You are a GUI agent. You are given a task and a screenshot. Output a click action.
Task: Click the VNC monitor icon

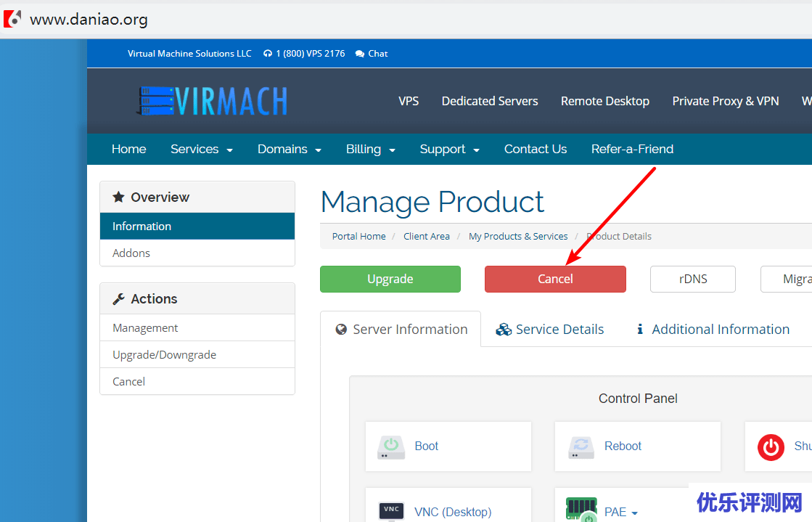pos(392,510)
